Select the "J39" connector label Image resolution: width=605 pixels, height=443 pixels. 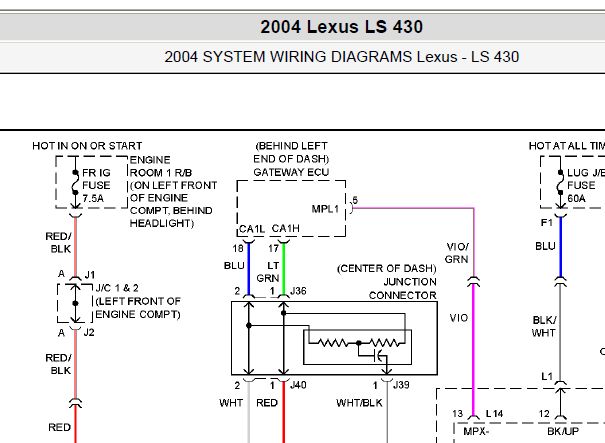pyautogui.click(x=401, y=385)
